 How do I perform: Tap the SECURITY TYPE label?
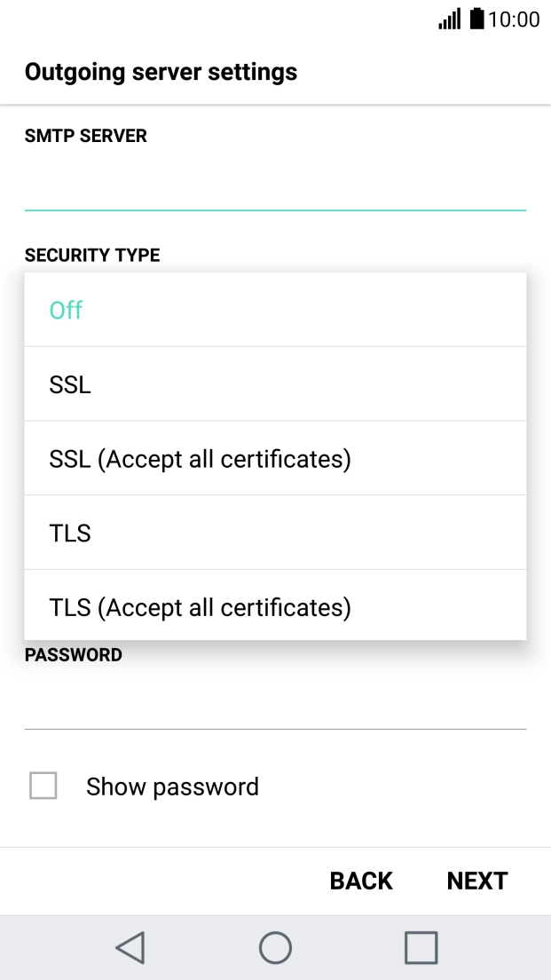93,255
